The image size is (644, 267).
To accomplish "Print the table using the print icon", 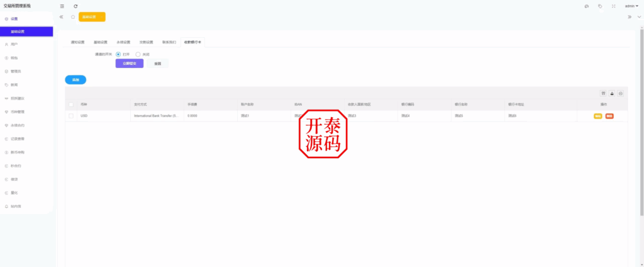I will coord(621,93).
